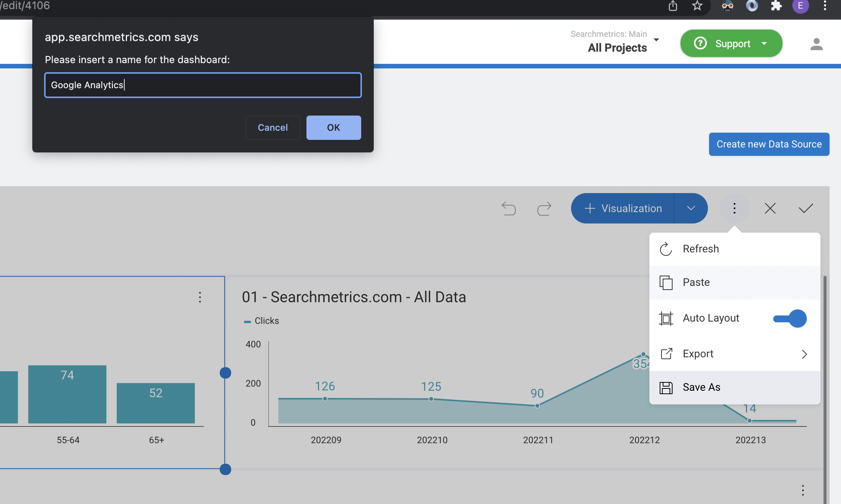Click the 202213 axis label

751,440
